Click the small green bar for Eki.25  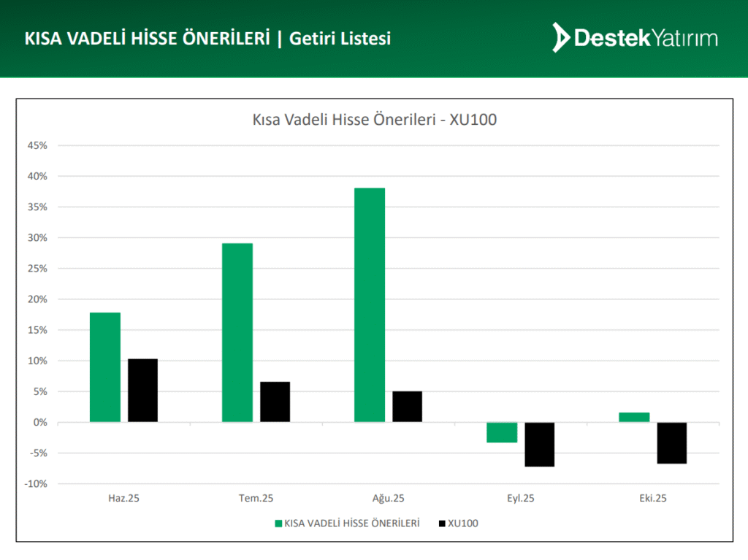click(634, 417)
